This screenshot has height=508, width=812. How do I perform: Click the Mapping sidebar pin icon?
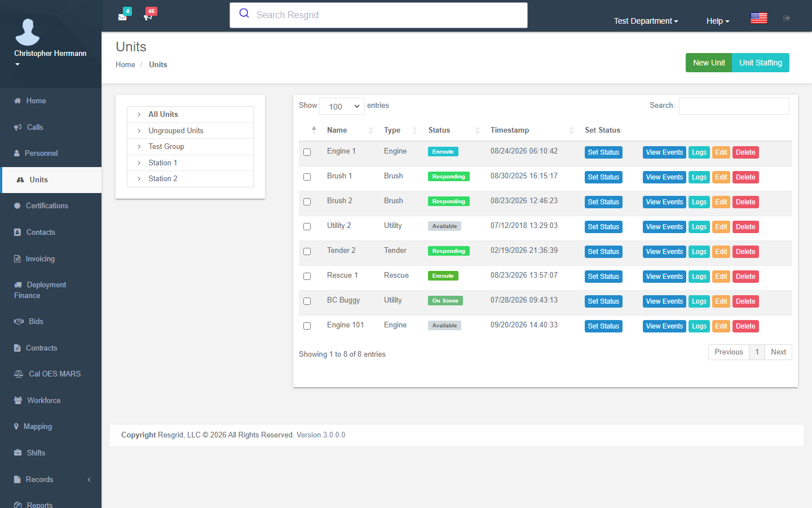click(x=16, y=426)
